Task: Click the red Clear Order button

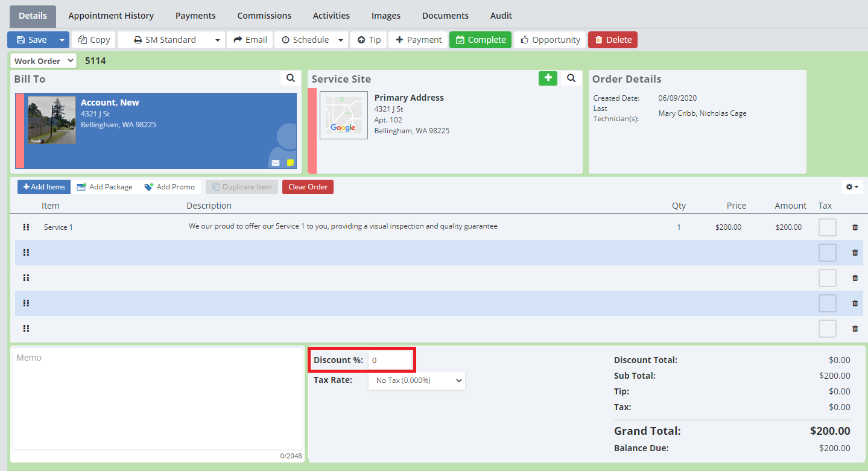Action: 308,187
